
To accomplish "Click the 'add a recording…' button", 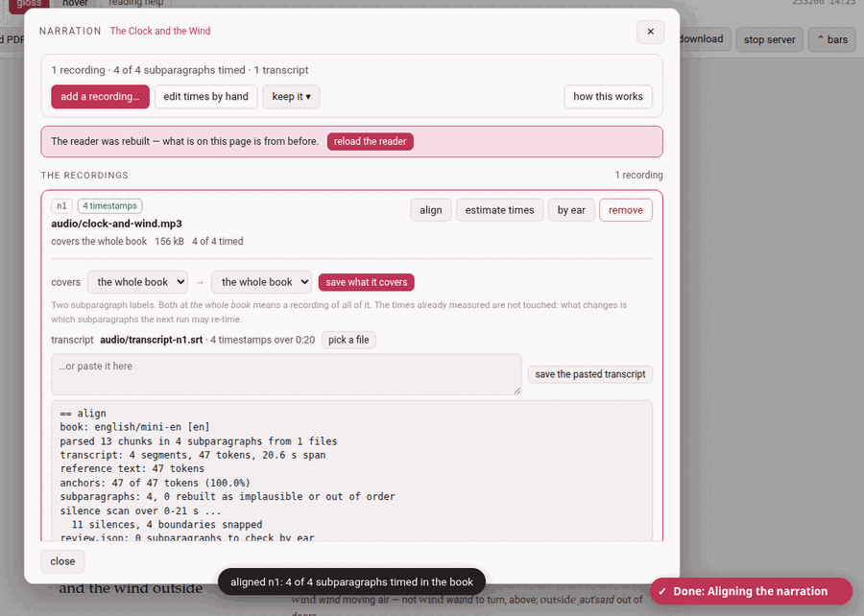I will coord(100,96).
